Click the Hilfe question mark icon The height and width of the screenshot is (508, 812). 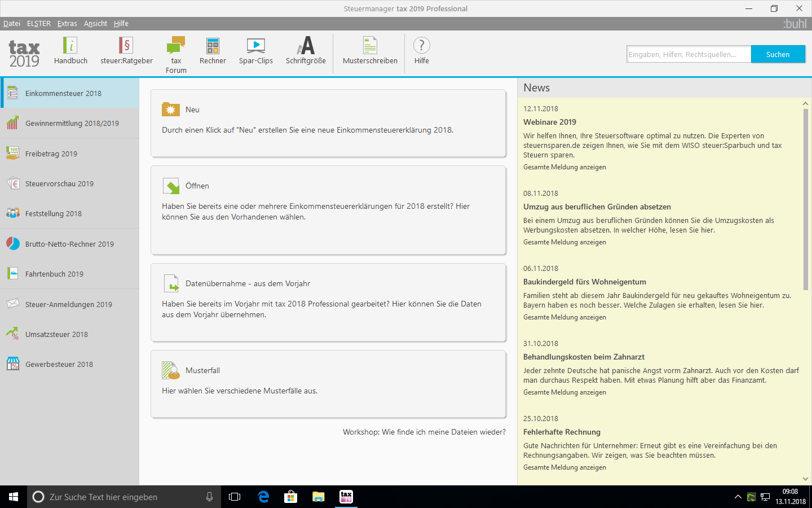(x=422, y=45)
